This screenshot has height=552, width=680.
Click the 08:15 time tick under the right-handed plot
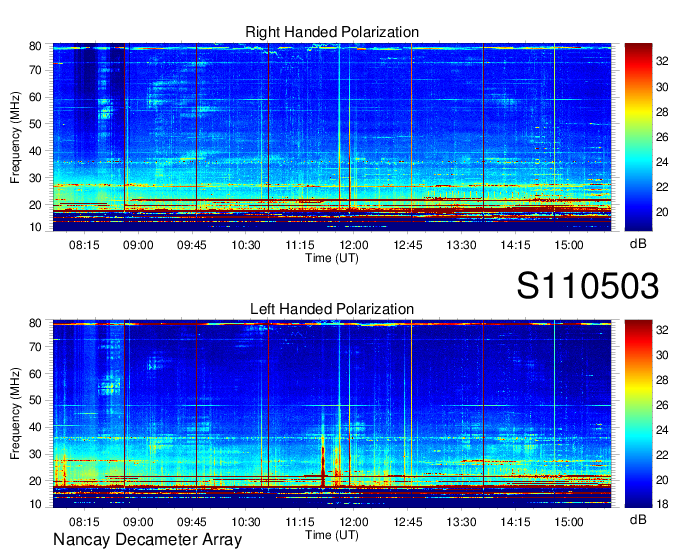coord(84,245)
